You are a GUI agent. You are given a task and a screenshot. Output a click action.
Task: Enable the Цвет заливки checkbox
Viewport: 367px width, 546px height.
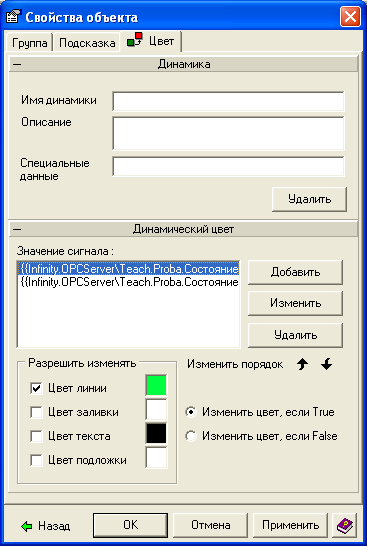tap(36, 412)
